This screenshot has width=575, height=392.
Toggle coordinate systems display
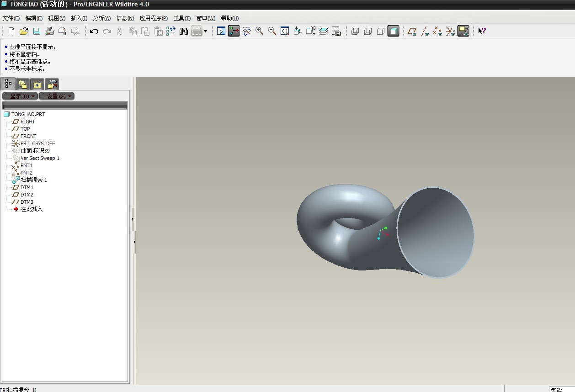coord(451,31)
